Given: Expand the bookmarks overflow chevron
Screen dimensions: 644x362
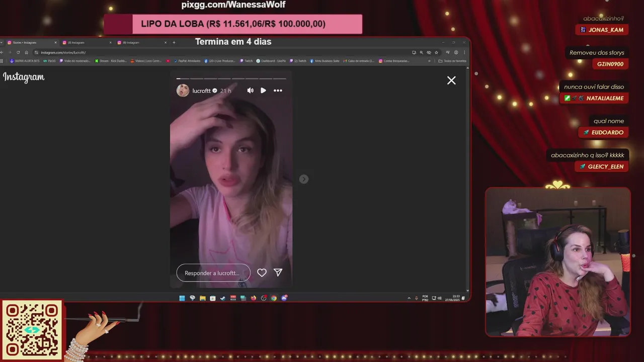Looking at the screenshot, I should (x=429, y=61).
